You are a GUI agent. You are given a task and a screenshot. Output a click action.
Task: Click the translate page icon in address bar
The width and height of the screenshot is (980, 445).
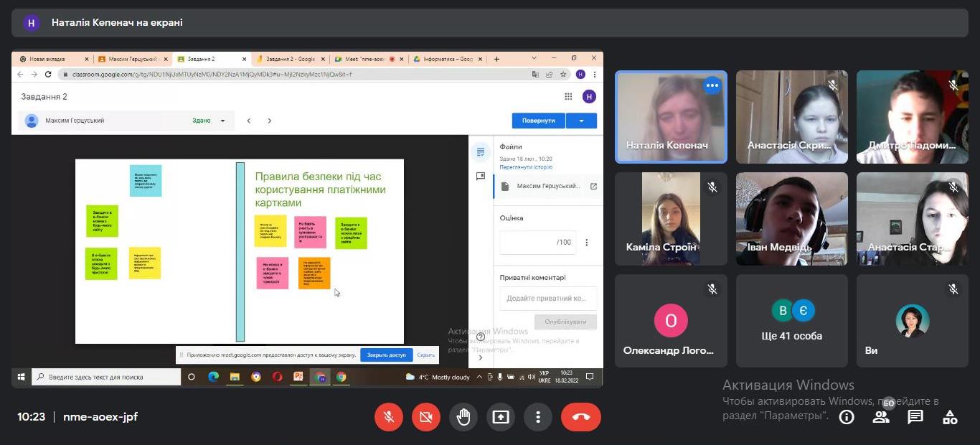click(536, 74)
